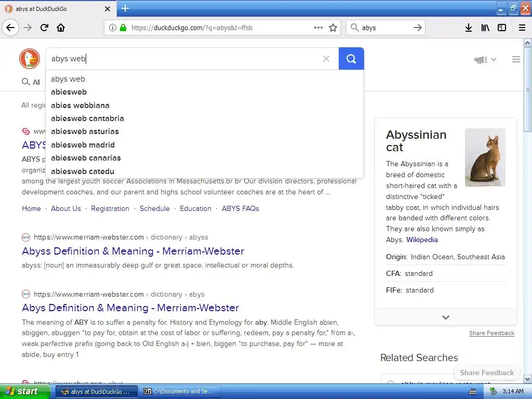The width and height of the screenshot is (532, 399).
Task: Open the C:\Documents and Se… taskbar window
Action: 180,392
